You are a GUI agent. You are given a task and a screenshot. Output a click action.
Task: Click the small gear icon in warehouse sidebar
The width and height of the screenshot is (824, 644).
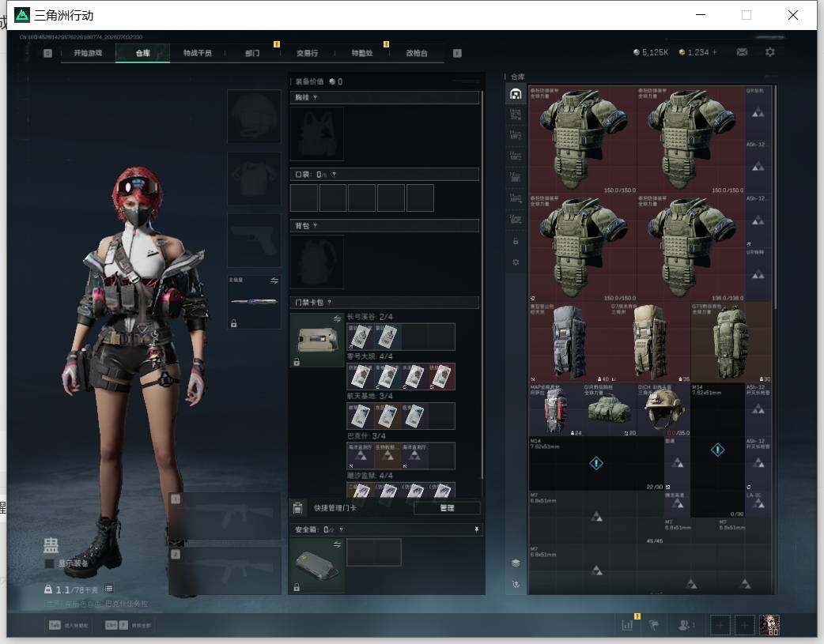[x=516, y=262]
